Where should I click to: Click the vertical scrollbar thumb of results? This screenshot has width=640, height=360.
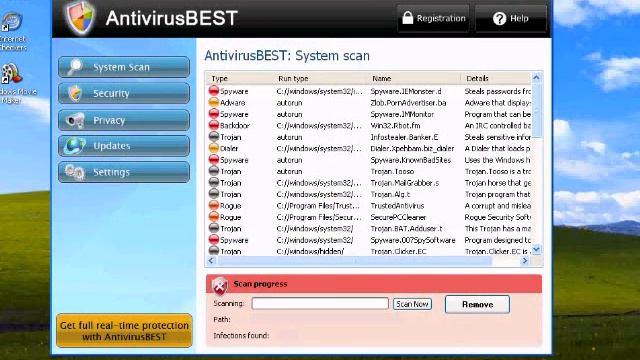536,111
